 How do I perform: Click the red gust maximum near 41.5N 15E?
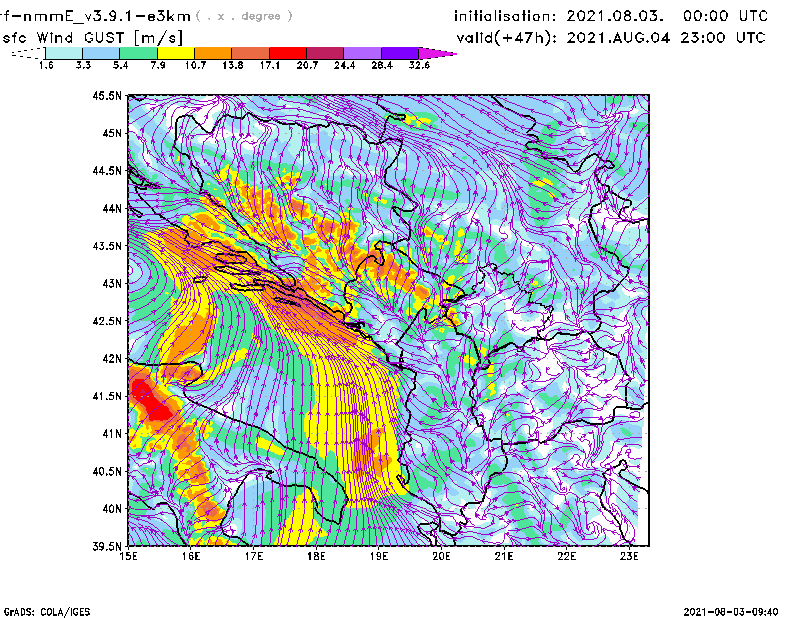(149, 401)
